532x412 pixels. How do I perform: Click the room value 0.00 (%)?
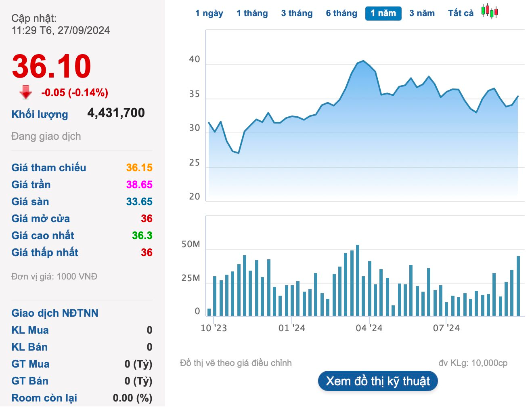132,398
